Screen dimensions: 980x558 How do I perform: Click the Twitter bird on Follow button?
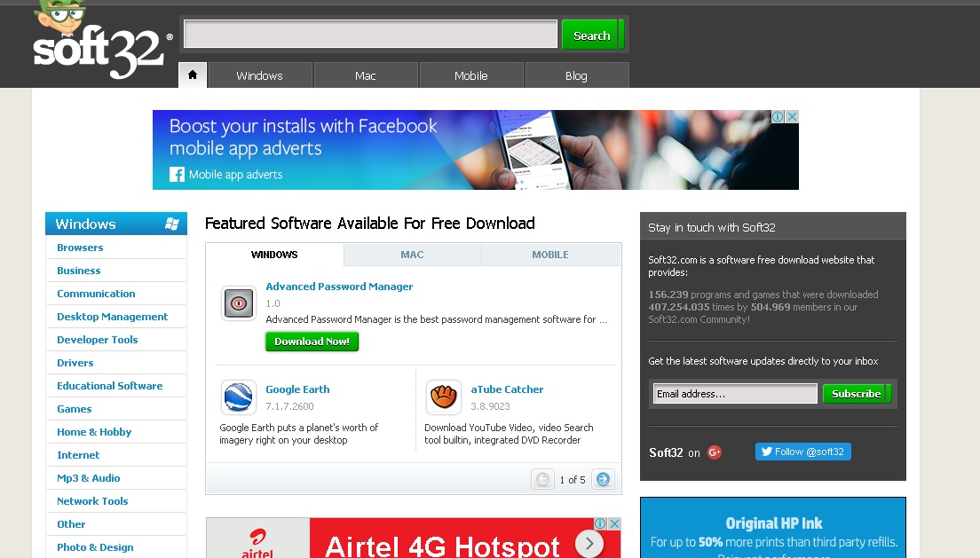(x=767, y=451)
